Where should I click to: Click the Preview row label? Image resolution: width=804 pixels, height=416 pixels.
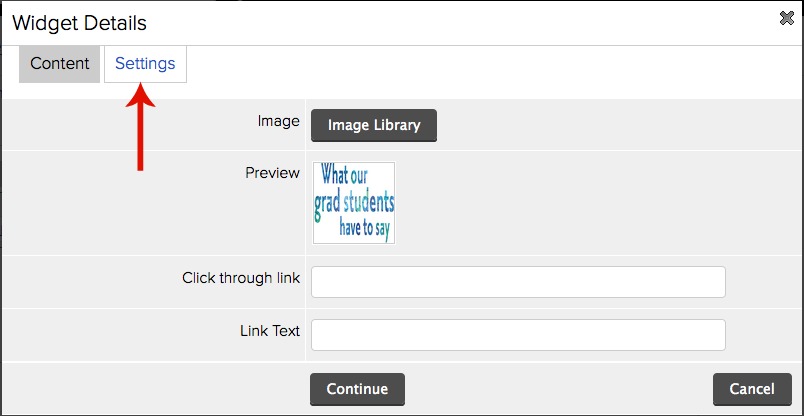point(272,173)
